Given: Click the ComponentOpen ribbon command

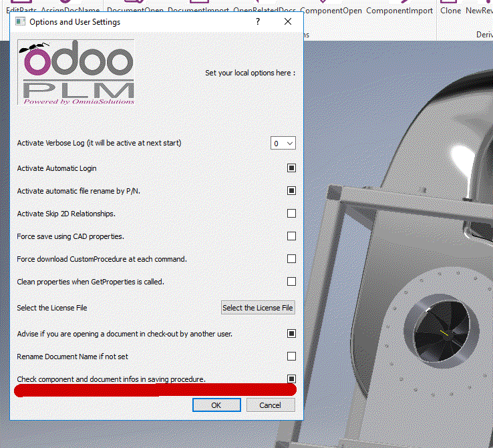Looking at the screenshot, I should [332, 10].
